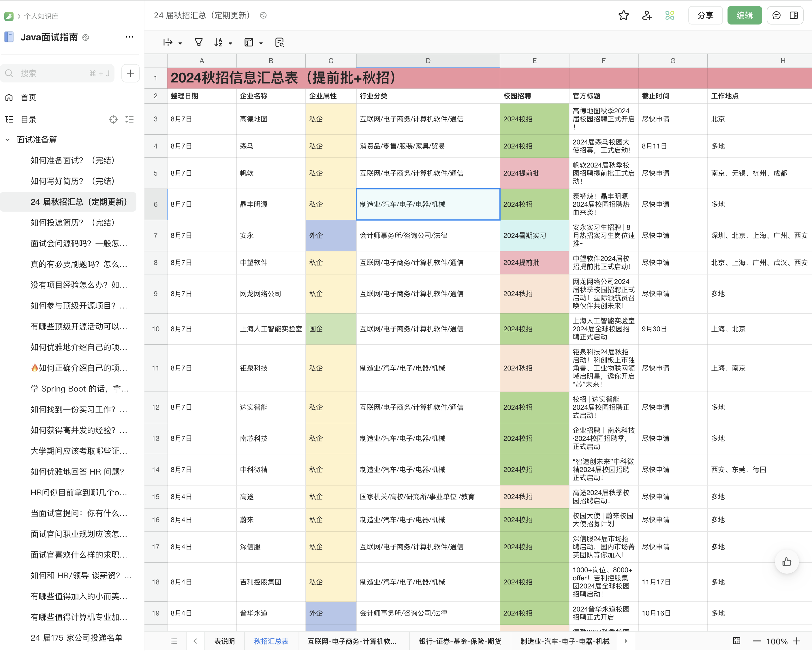Select the green 国企 cell in row 10

pyautogui.click(x=331, y=329)
